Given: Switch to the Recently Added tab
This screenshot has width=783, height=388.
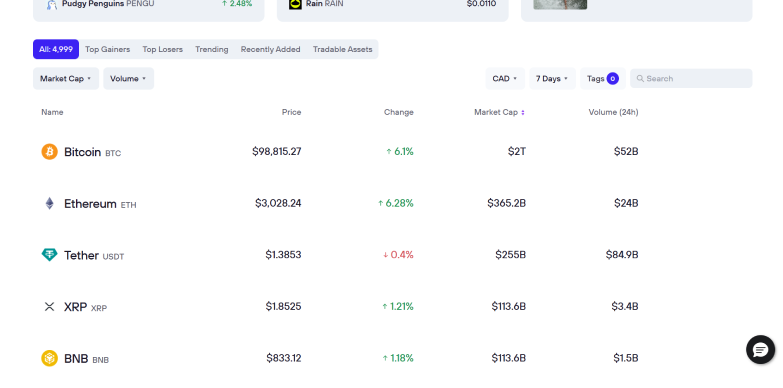Looking at the screenshot, I should (271, 49).
